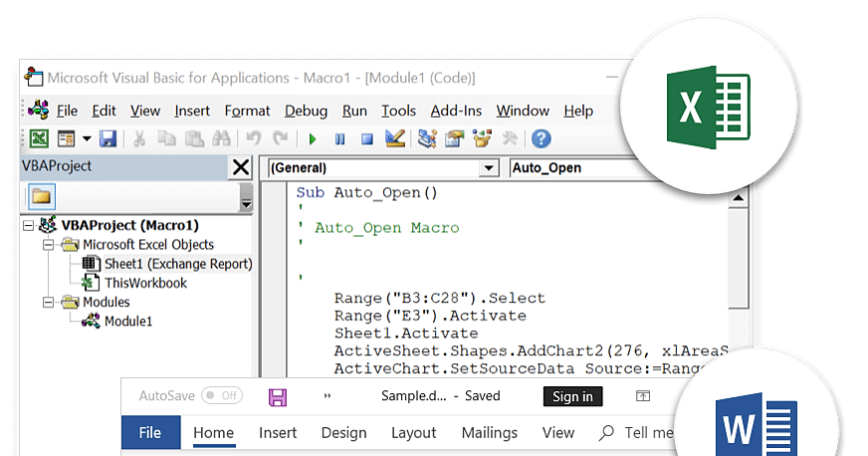Click the Sign in button in Word
The image size is (868, 456).
click(572, 396)
